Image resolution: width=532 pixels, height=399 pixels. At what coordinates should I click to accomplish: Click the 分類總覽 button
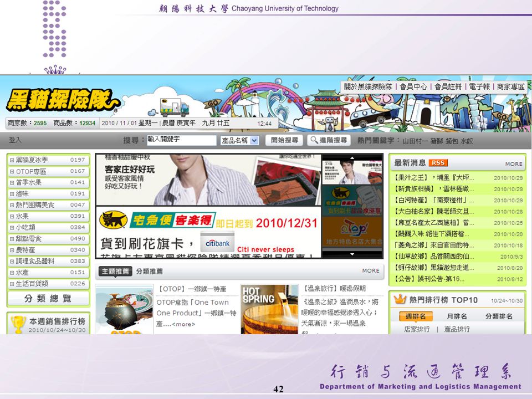[x=48, y=299]
